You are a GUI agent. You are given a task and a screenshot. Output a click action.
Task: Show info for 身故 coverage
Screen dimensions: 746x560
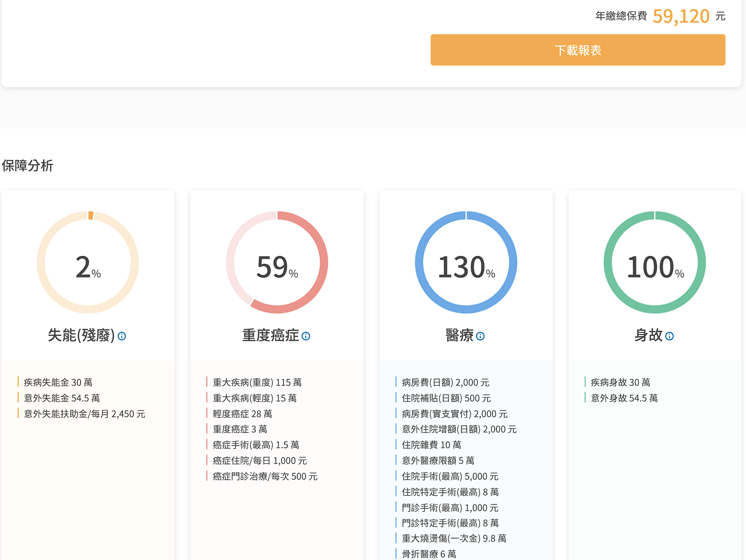click(x=669, y=336)
